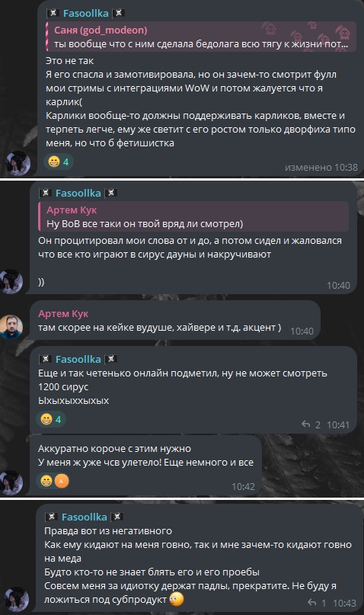The image size is (364, 615).
Task: Click Fasoollka avatar beside the 10:43 message
Action: [x=17, y=599]
